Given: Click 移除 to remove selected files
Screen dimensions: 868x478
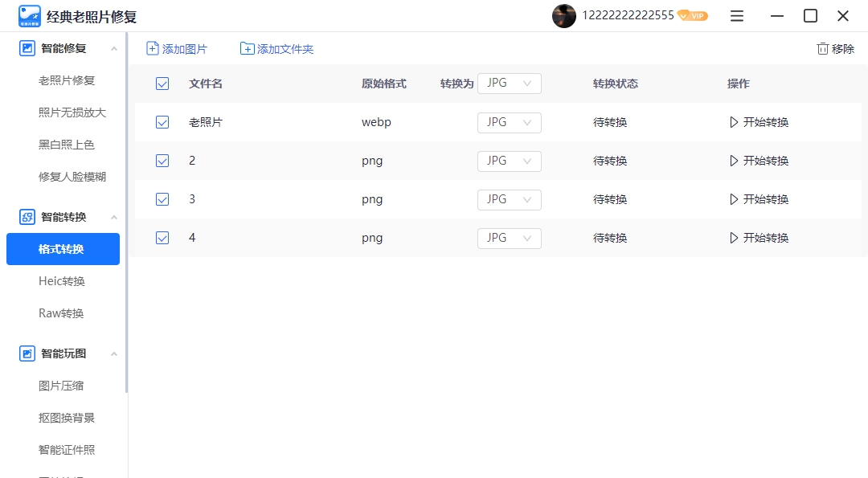Looking at the screenshot, I should (x=835, y=48).
